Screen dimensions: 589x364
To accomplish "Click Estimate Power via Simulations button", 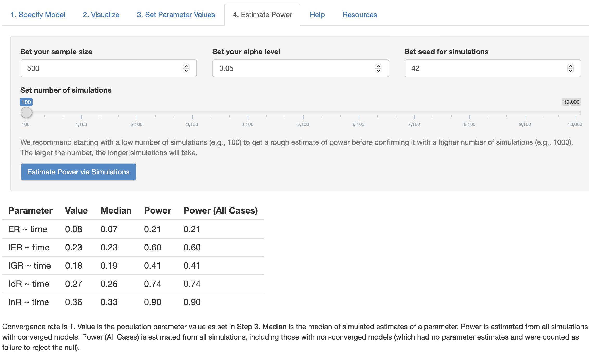I will 78,172.
